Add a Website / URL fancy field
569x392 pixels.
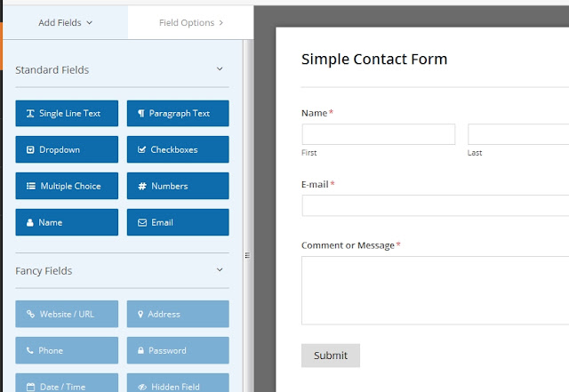pos(67,314)
